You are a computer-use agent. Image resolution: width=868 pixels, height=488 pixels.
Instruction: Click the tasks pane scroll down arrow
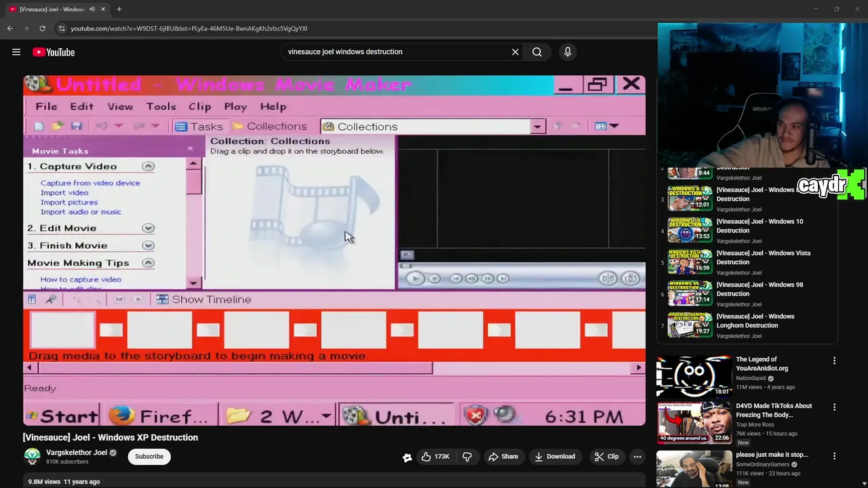pyautogui.click(x=194, y=283)
